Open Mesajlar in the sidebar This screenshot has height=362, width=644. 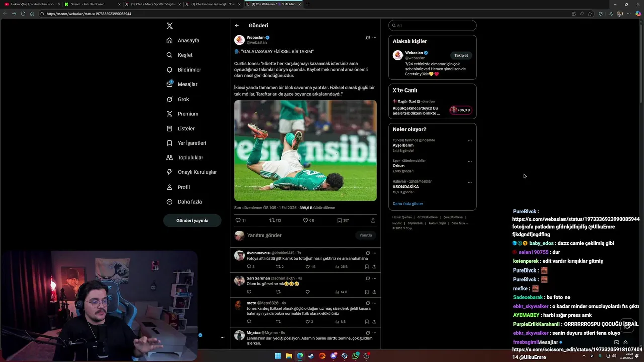[182, 84]
